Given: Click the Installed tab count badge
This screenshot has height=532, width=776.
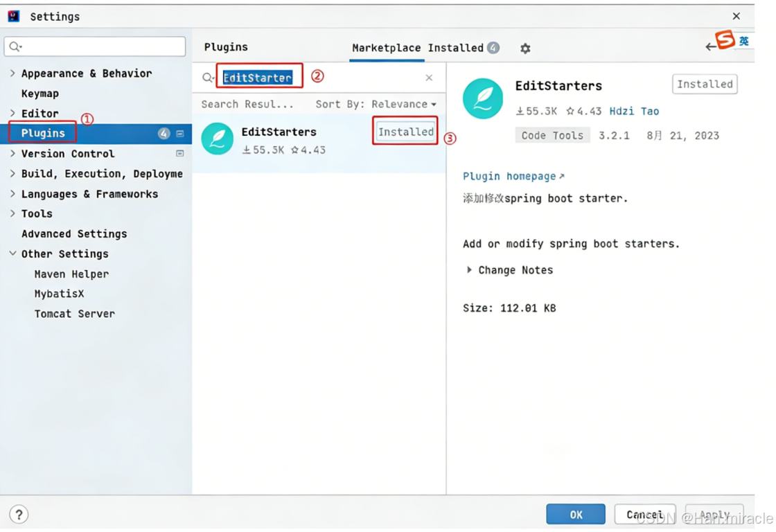Looking at the screenshot, I should (x=493, y=48).
